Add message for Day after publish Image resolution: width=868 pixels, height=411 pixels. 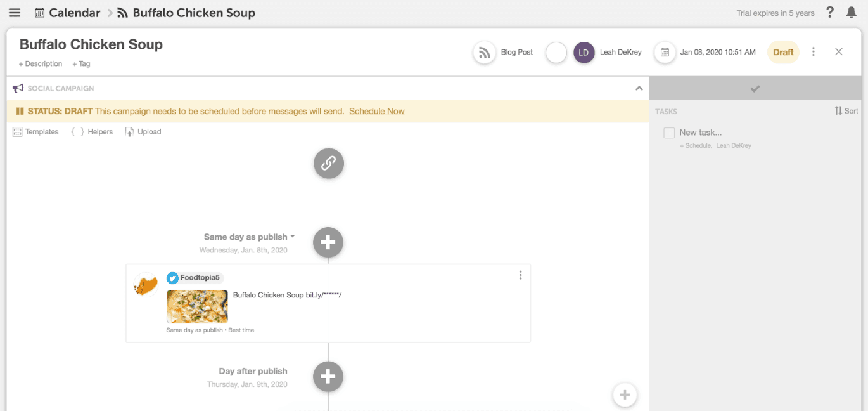pos(328,377)
